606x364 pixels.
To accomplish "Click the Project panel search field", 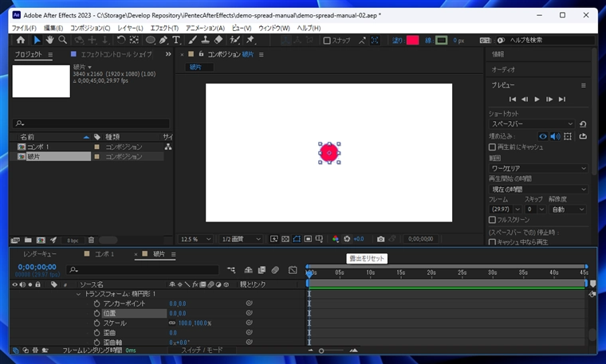I will pyautogui.click(x=91, y=123).
